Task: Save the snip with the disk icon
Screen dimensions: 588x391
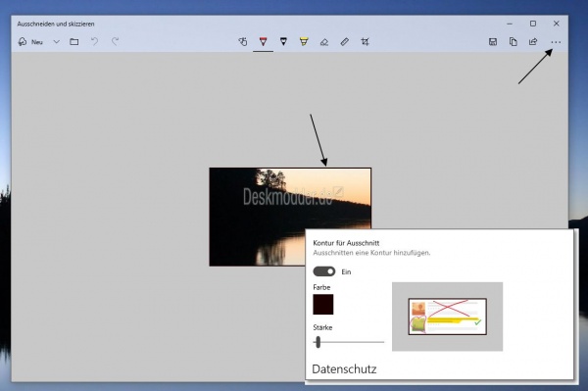Action: point(493,42)
